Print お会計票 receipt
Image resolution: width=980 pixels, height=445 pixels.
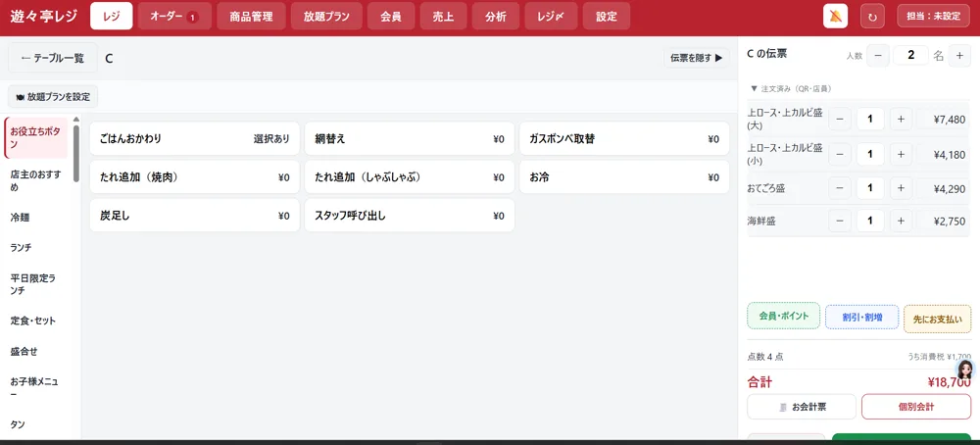pos(802,407)
